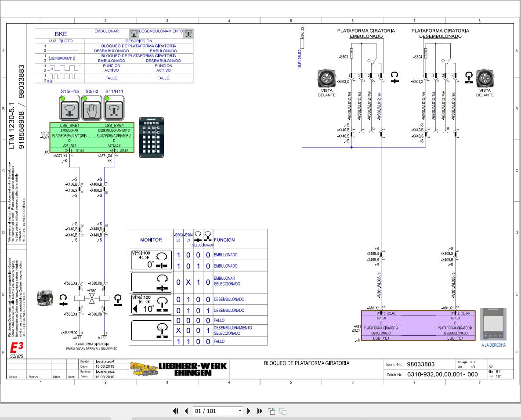Click the DESEMBULONAMIENTO icon in BKE table header
The width and height of the screenshot is (521, 420).
pos(188,33)
